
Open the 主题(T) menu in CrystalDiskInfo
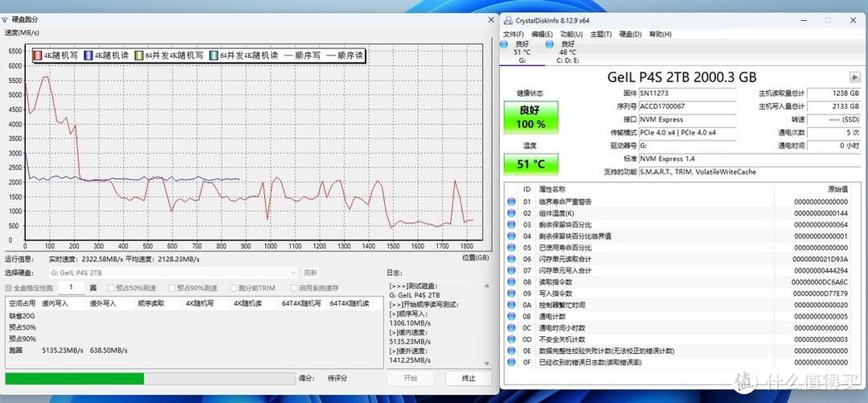pos(601,35)
